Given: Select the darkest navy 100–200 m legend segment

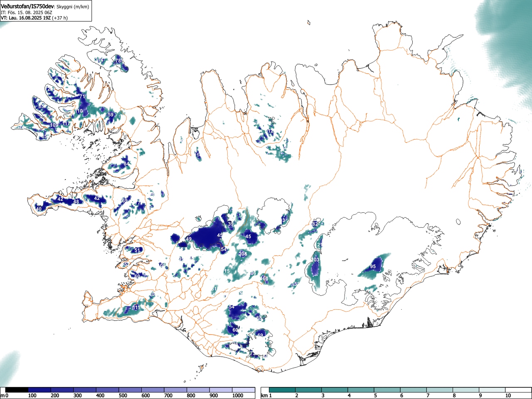Looking at the screenshot, I should [x=39, y=390].
